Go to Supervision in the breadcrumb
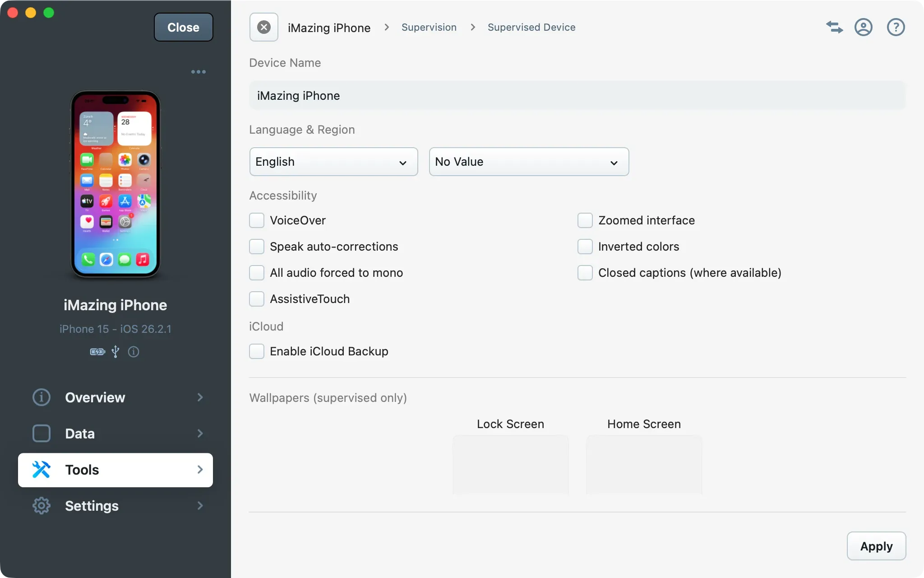The height and width of the screenshot is (578, 924). pos(429,27)
